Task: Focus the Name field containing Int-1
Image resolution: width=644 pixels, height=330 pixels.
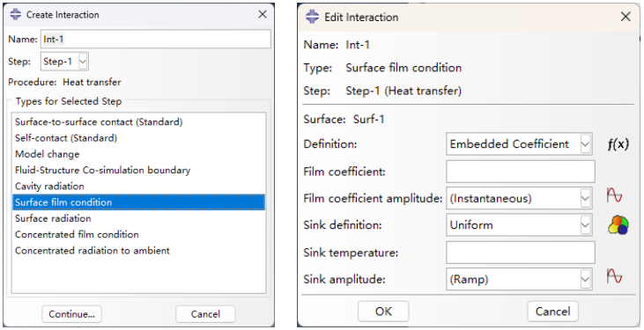Action: (x=156, y=39)
